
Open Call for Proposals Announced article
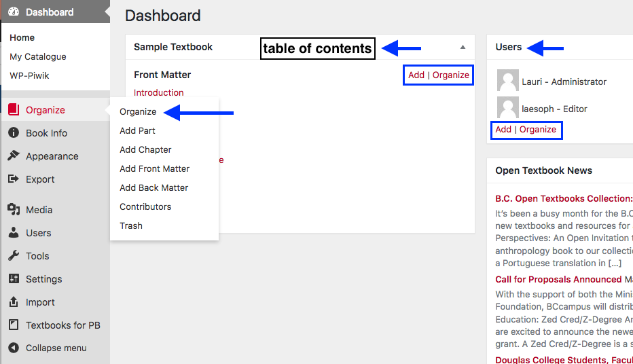click(558, 279)
